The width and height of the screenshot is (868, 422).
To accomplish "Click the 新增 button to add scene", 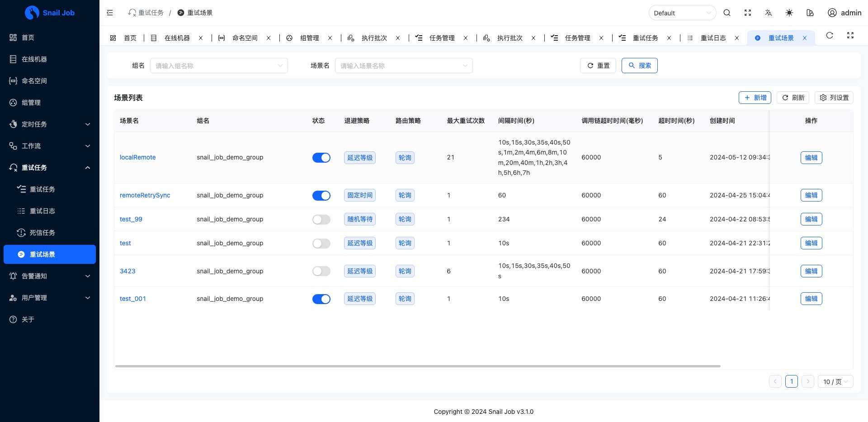I will [x=755, y=98].
